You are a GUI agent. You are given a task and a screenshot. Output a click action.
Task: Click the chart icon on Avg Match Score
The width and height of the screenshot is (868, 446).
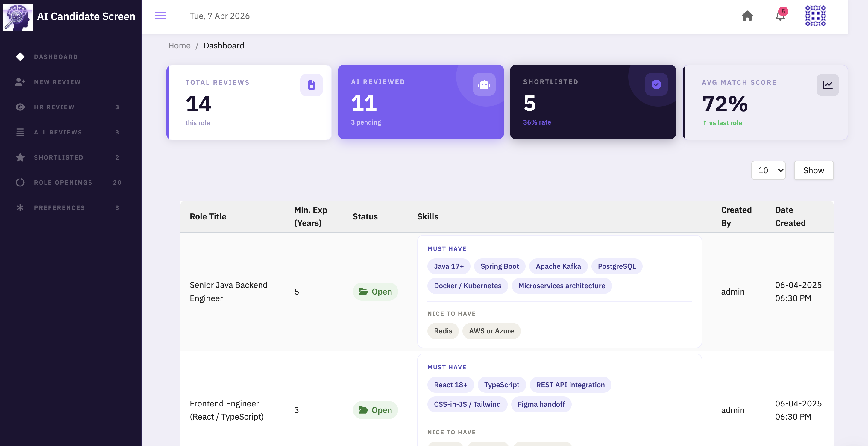tap(828, 85)
